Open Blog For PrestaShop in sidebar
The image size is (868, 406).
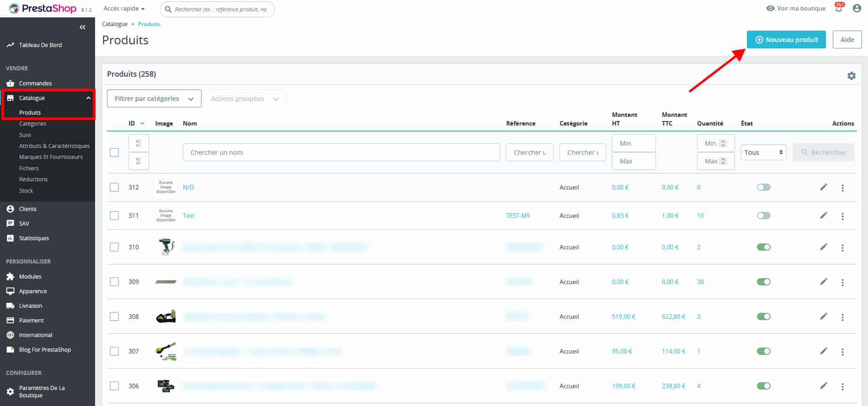click(45, 349)
